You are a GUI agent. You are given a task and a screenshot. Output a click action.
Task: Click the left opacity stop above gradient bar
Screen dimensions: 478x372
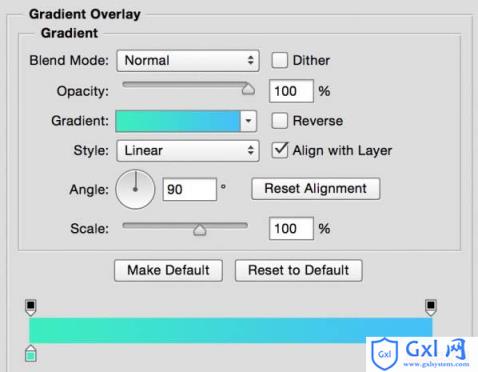pos(31,308)
